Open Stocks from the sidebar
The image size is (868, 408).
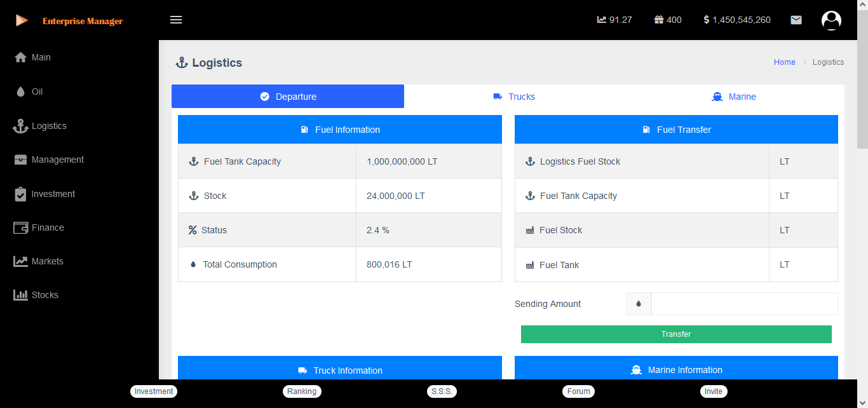coord(44,295)
